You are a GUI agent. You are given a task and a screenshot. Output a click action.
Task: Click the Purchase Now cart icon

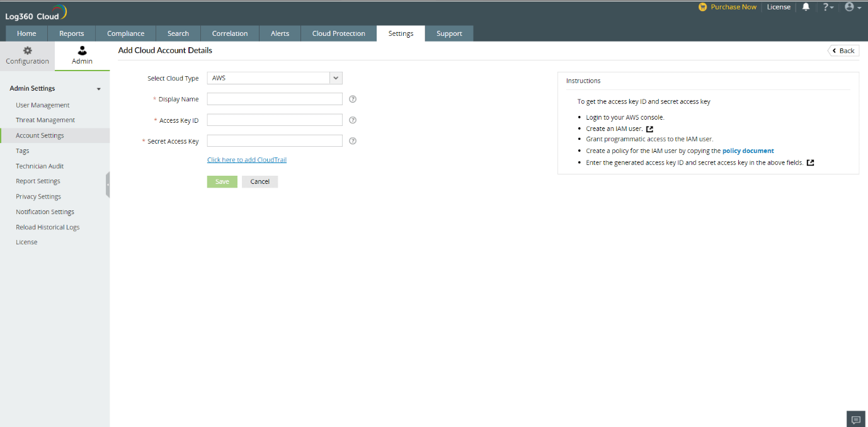(x=703, y=7)
